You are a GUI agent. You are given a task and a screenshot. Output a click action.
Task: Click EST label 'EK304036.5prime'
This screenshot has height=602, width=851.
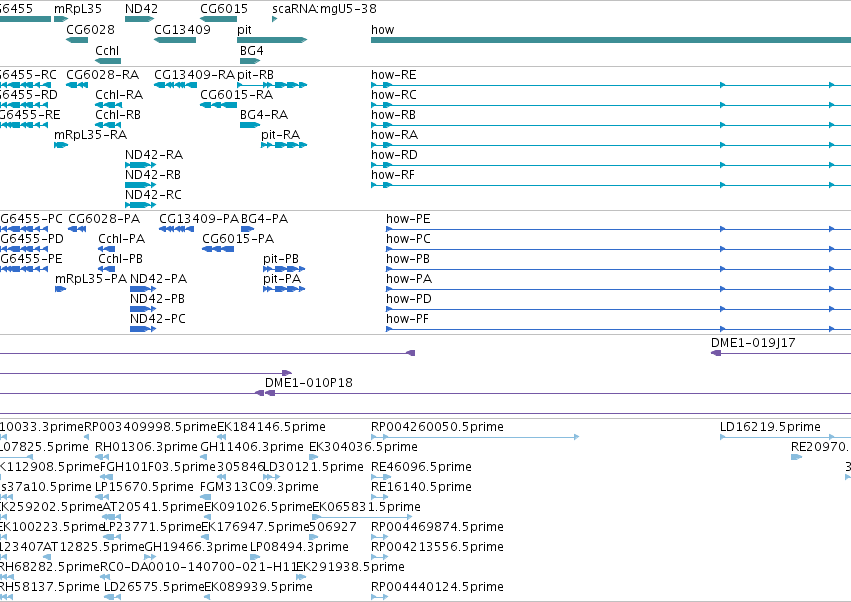click(363, 447)
